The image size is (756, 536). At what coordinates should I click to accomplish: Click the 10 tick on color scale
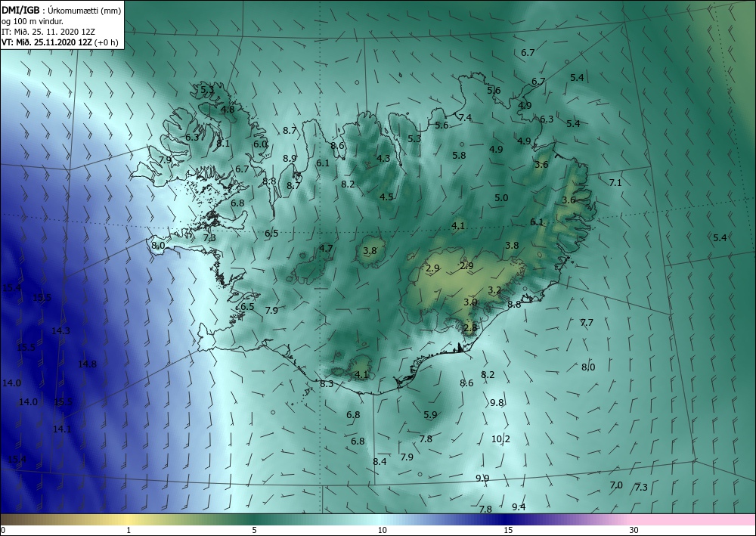pos(382,530)
